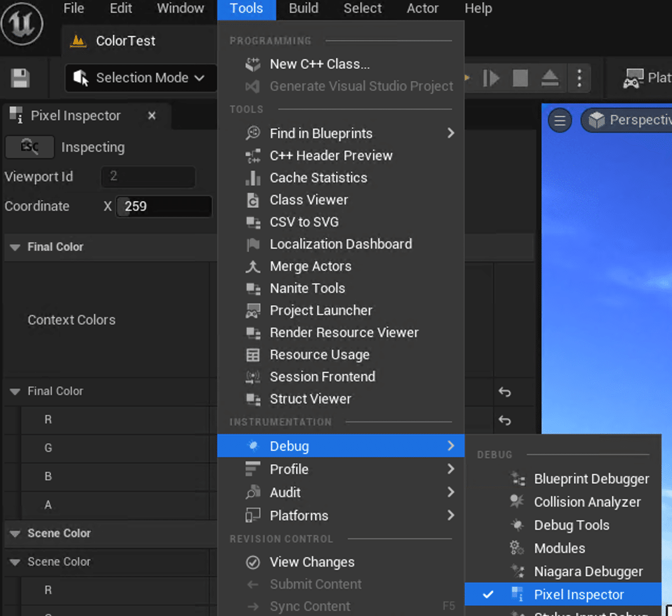The image size is (672, 616).
Task: Collapse the Scene Color section
Action: pyautogui.click(x=15, y=534)
